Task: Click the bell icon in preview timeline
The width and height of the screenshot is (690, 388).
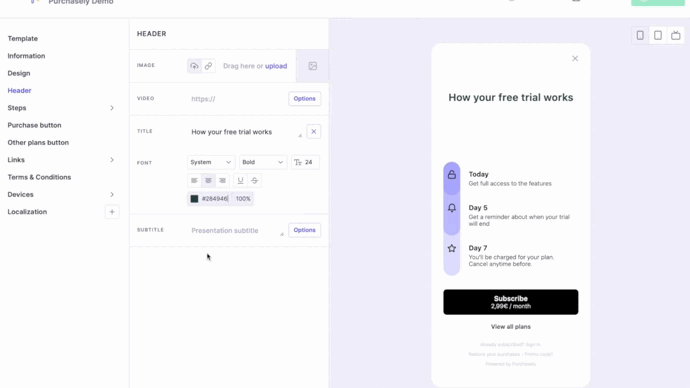Action: [x=451, y=208]
